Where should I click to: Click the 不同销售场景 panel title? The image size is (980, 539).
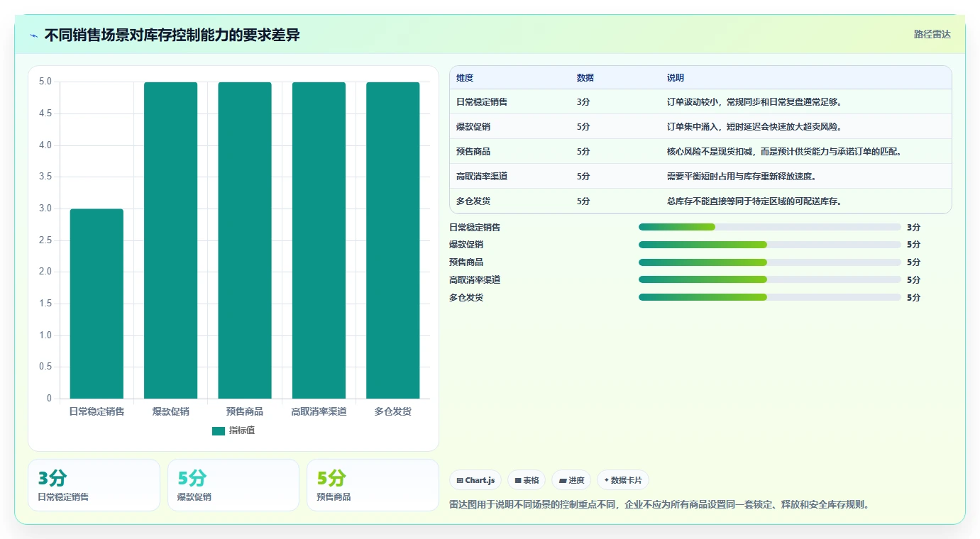click(172, 35)
